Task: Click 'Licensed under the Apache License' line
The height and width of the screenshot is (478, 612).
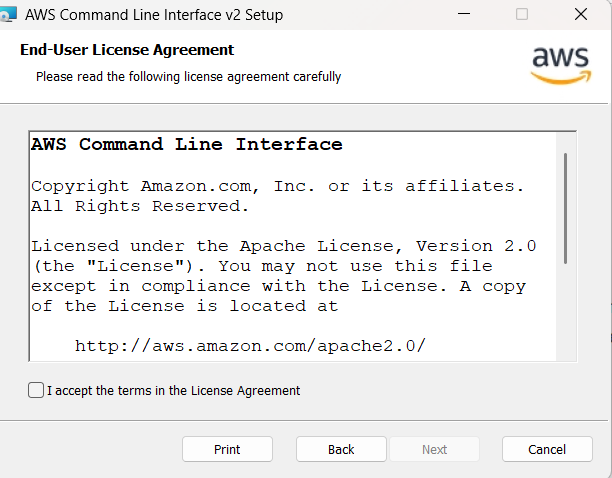Action: click(x=284, y=246)
